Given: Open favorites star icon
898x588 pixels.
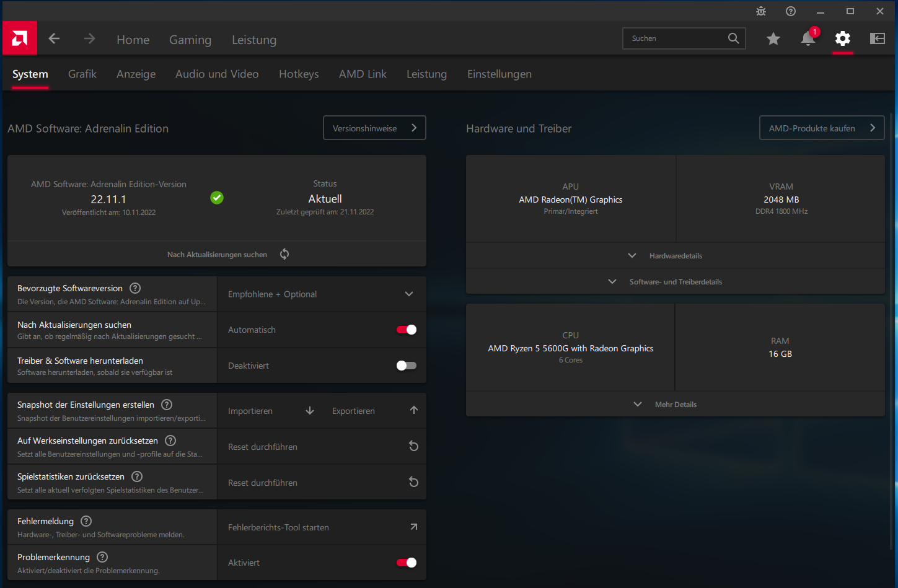Looking at the screenshot, I should [x=773, y=38].
